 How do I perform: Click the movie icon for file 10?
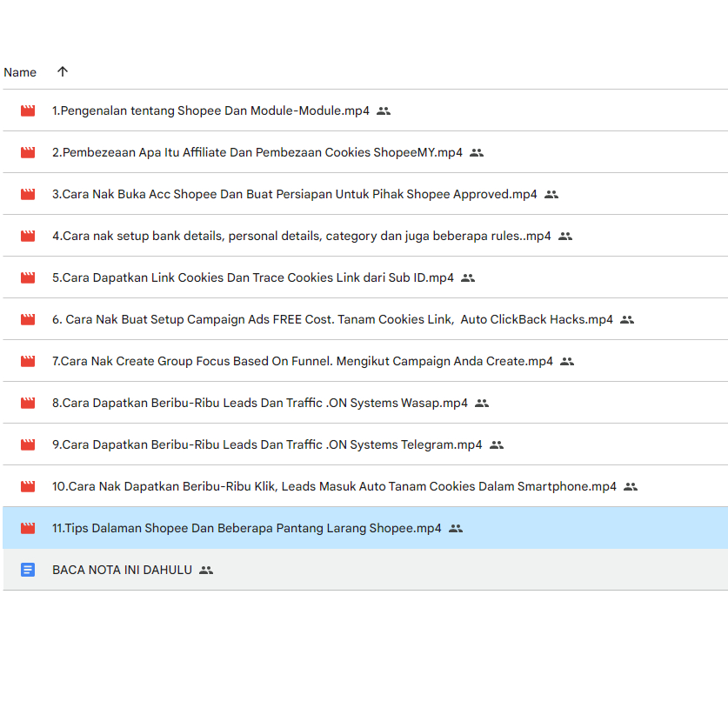(x=27, y=486)
